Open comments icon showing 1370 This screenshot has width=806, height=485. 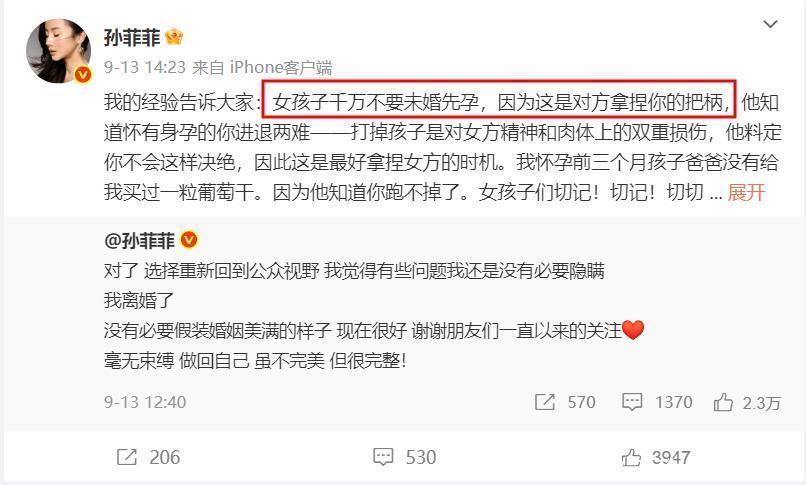point(632,402)
